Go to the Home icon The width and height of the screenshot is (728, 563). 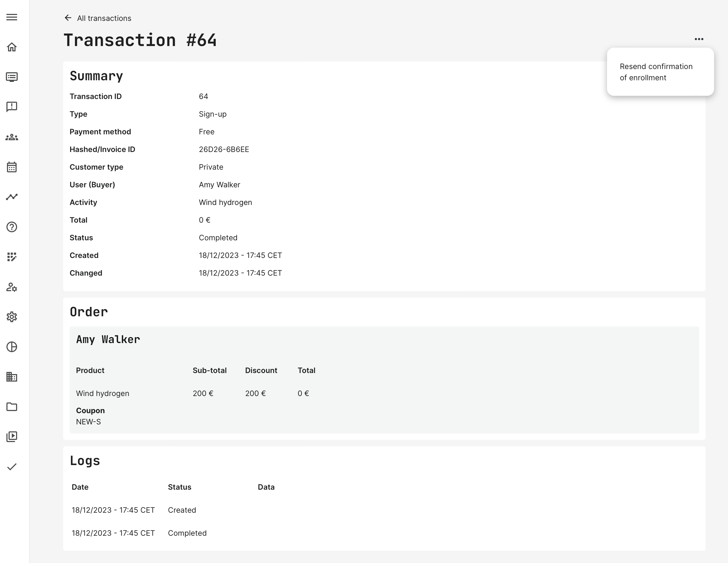[12, 47]
